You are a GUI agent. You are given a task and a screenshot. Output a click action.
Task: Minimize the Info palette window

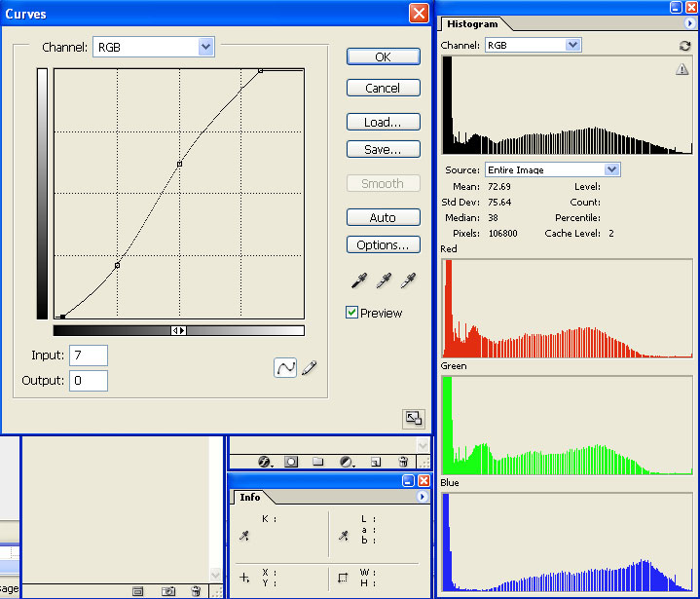[x=409, y=480]
